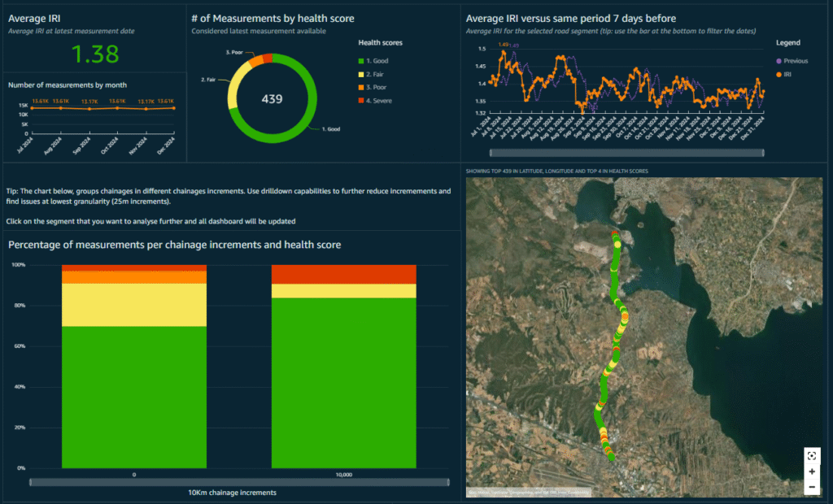This screenshot has width=833, height=504.
Task: Click the date range bar under IRI chart
Action: [x=627, y=153]
